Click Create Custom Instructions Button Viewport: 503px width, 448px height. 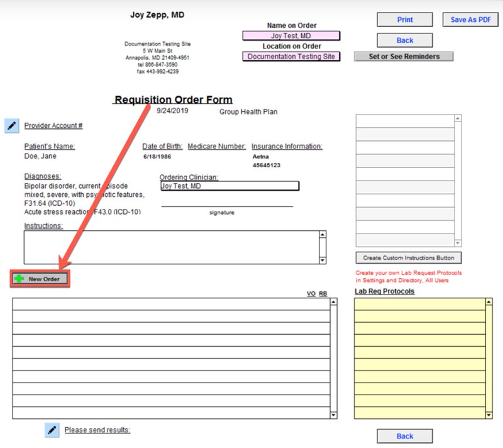click(409, 258)
